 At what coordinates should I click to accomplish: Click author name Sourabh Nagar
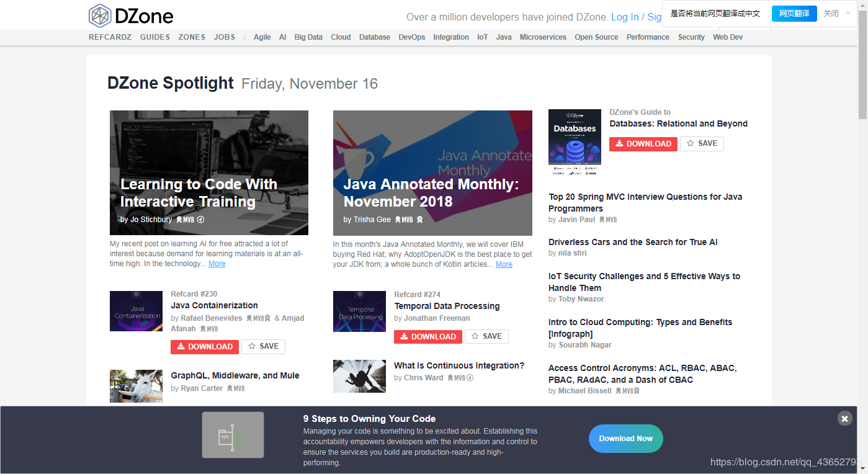click(x=585, y=345)
